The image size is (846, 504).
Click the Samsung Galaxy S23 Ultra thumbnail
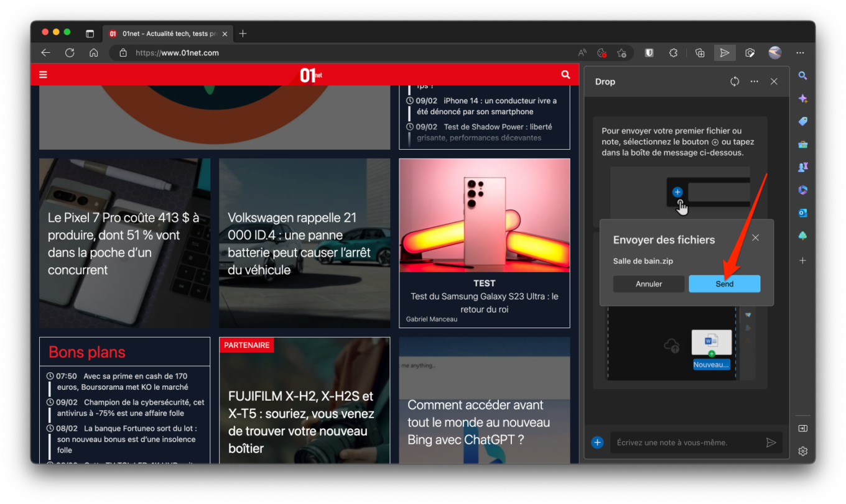[484, 215]
